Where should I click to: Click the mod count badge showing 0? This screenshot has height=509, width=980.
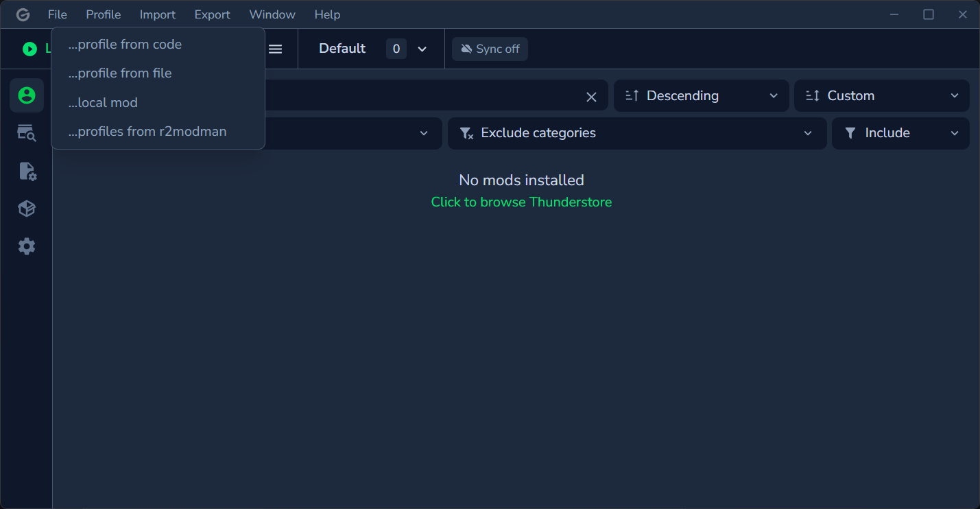coord(396,49)
